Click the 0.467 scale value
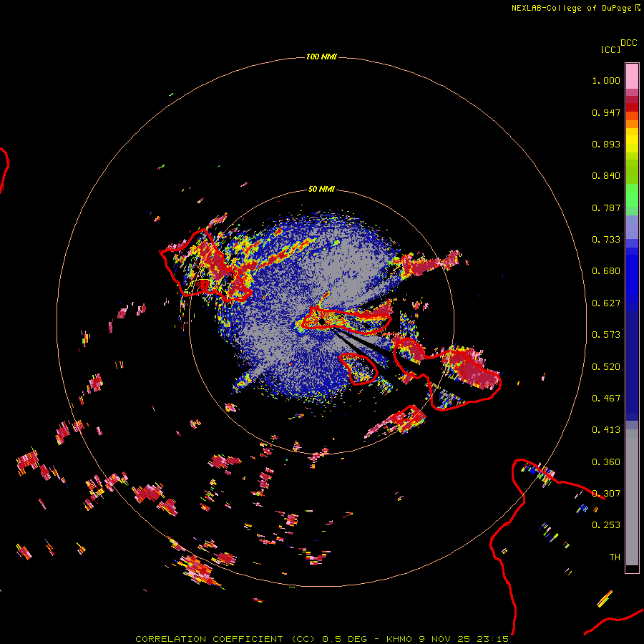 point(606,399)
